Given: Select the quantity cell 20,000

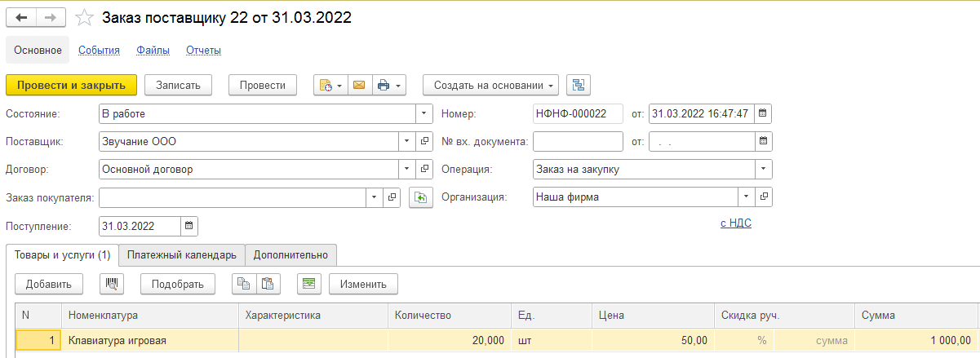Looking at the screenshot, I should pos(450,340).
